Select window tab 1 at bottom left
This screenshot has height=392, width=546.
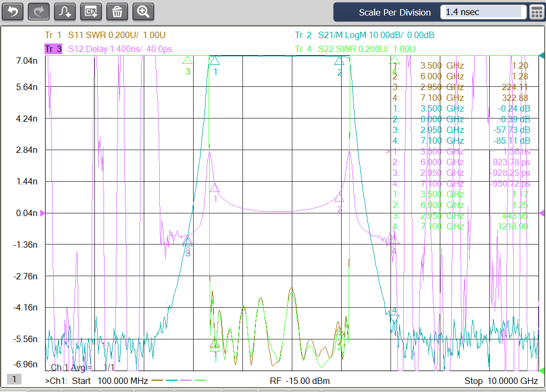pos(14,379)
